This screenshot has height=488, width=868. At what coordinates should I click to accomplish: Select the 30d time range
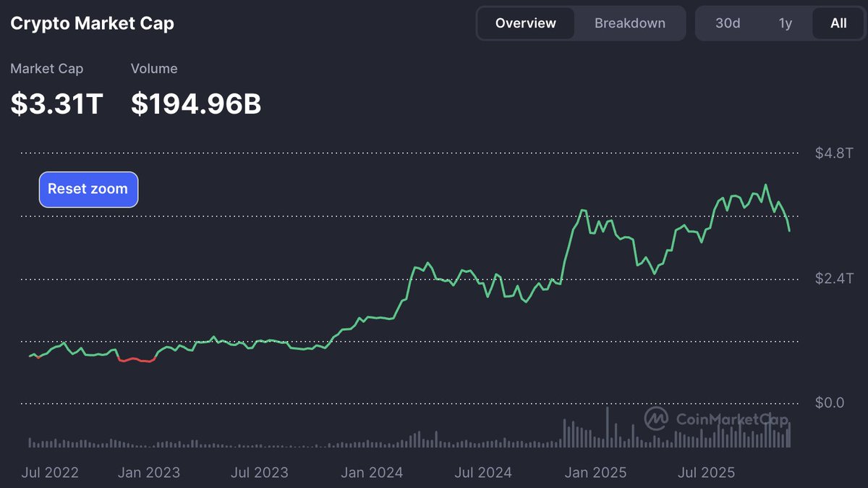727,22
